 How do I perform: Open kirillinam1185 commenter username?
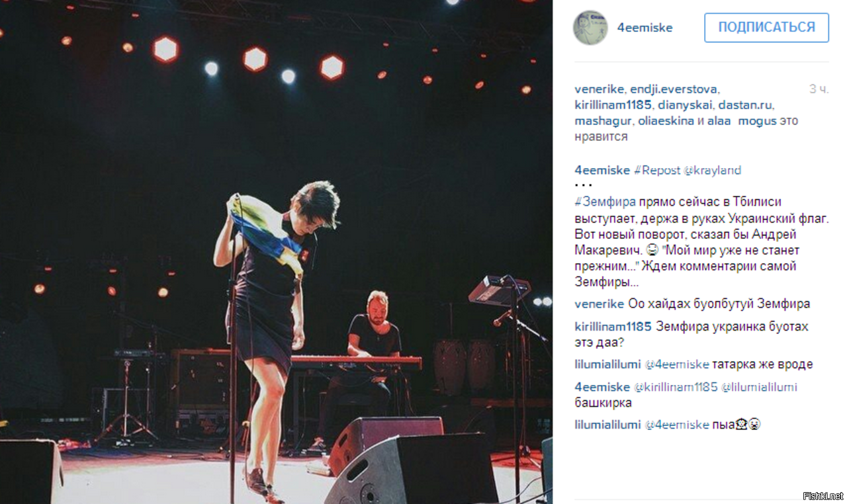pyautogui.click(x=613, y=327)
